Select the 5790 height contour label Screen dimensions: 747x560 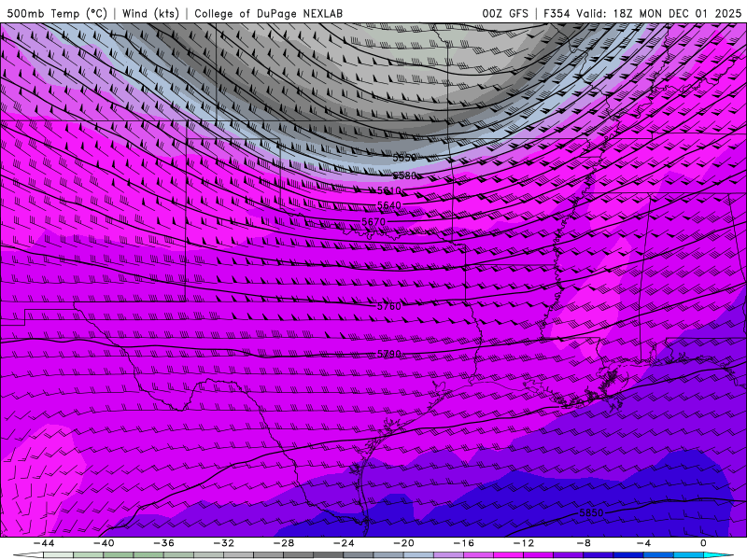389,354
